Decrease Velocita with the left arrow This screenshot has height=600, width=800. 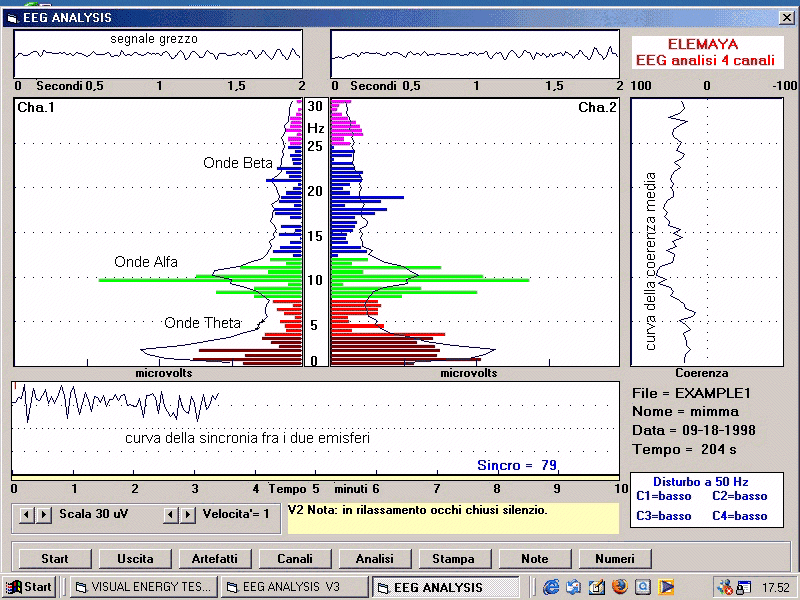click(171, 514)
